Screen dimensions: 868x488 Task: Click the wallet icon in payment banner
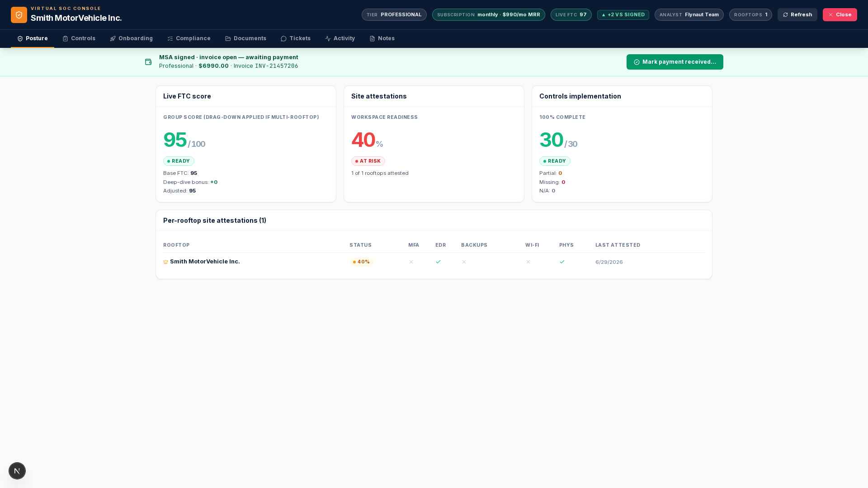tap(148, 62)
